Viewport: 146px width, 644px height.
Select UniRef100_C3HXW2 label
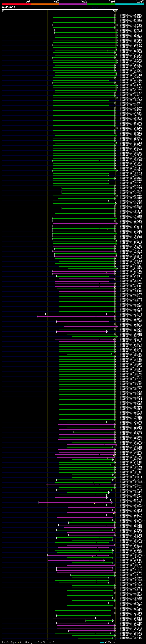pyautogui.click(x=131, y=361)
